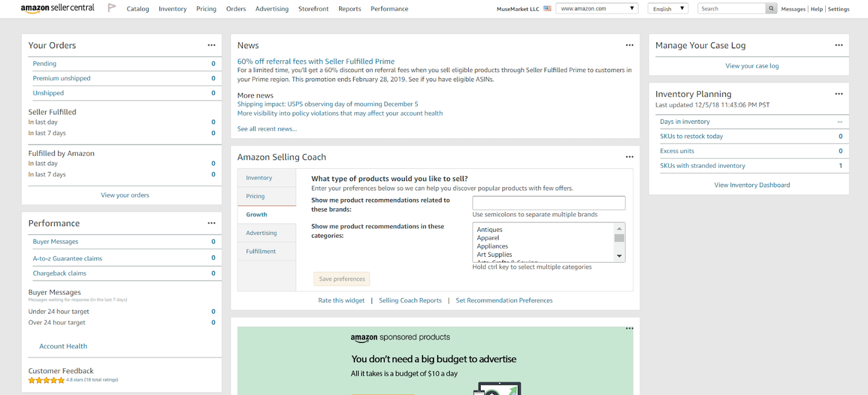The height and width of the screenshot is (395, 868).
Task: Open Your Orders widget options menu
Action: [x=211, y=45]
